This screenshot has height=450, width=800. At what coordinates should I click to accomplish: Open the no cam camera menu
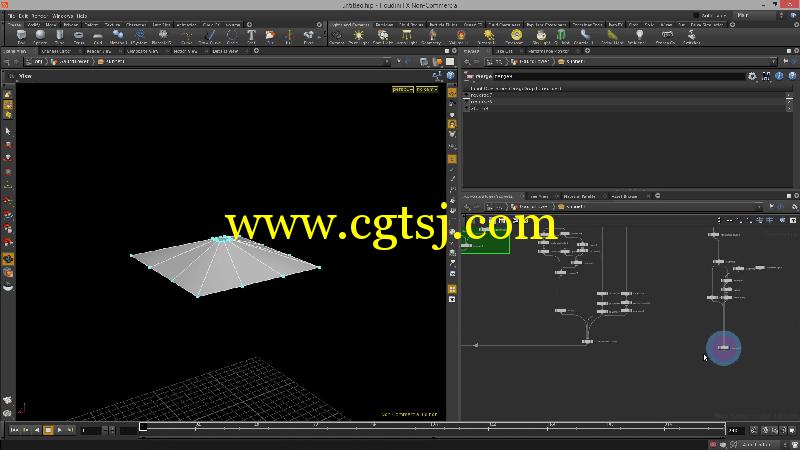[427, 89]
